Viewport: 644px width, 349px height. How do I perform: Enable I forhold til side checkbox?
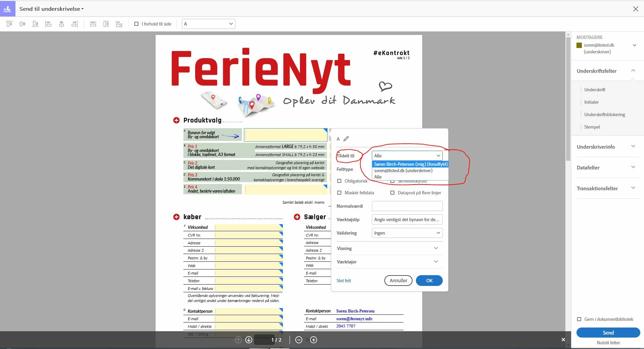[x=136, y=24]
